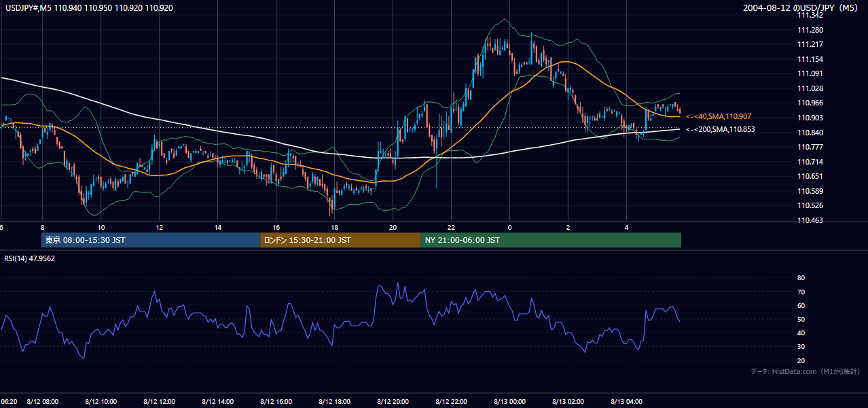The width and height of the screenshot is (868, 408).
Task: Click the 8/12 10:00 time axis label
Action: tap(101, 401)
